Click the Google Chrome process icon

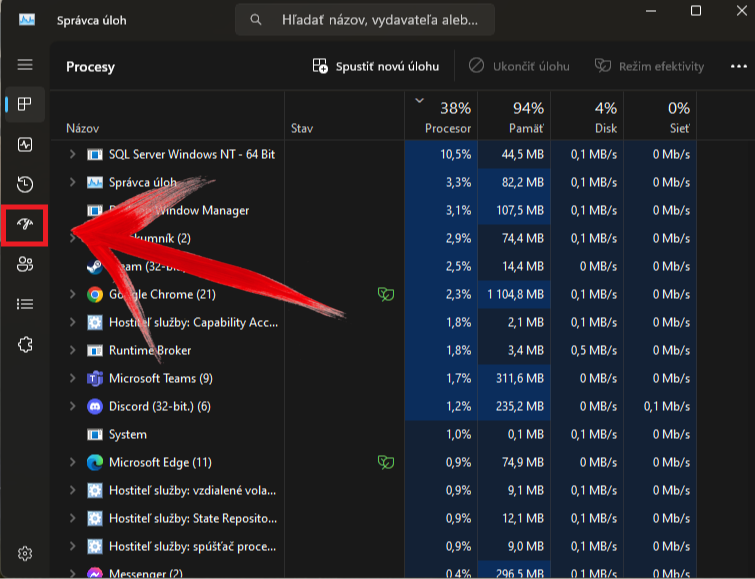coord(95,294)
